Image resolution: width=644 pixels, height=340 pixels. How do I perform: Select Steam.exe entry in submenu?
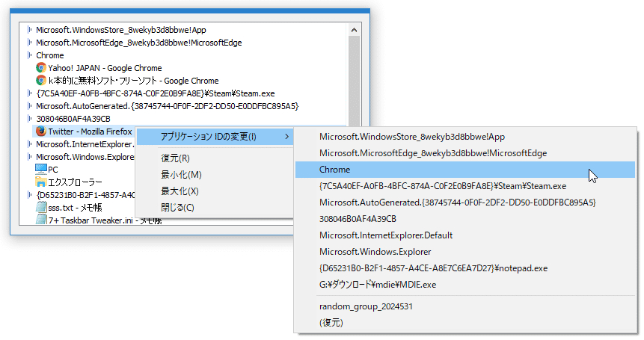465,186
